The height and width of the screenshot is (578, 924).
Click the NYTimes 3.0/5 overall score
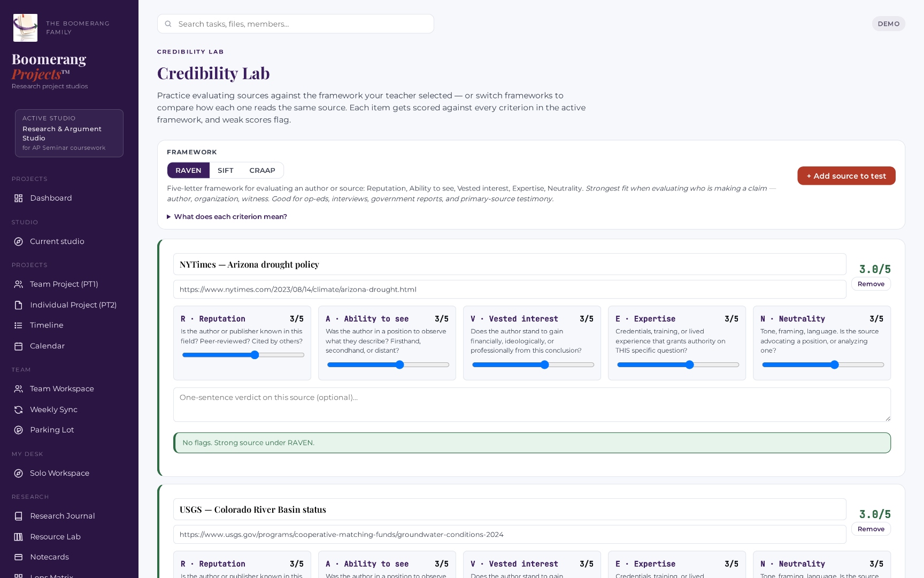click(875, 269)
